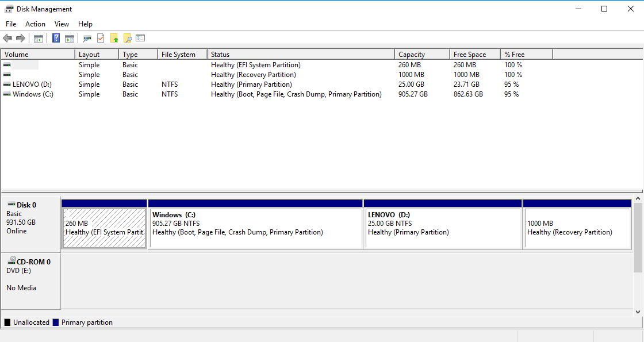Select the Windows (C:) partition block on Disk 0
This screenshot has height=342, width=644.
pyautogui.click(x=255, y=228)
